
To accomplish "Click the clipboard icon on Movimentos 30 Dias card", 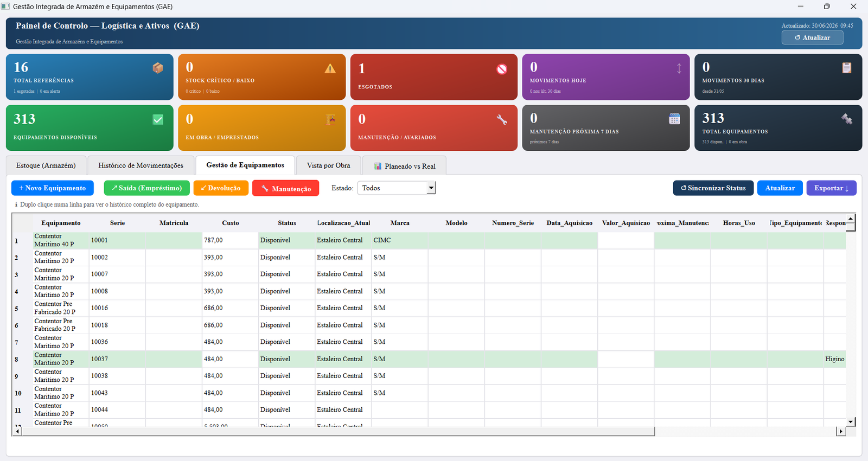I will [x=846, y=68].
